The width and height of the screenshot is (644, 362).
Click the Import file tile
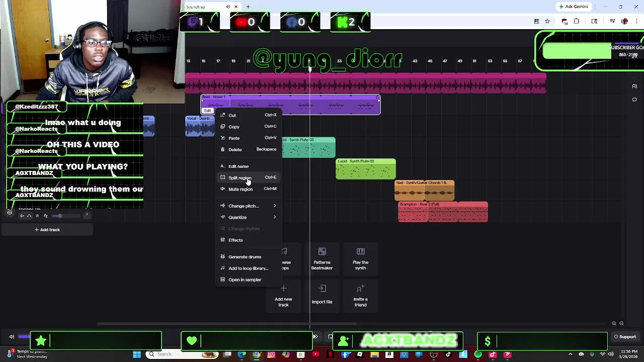click(x=322, y=296)
